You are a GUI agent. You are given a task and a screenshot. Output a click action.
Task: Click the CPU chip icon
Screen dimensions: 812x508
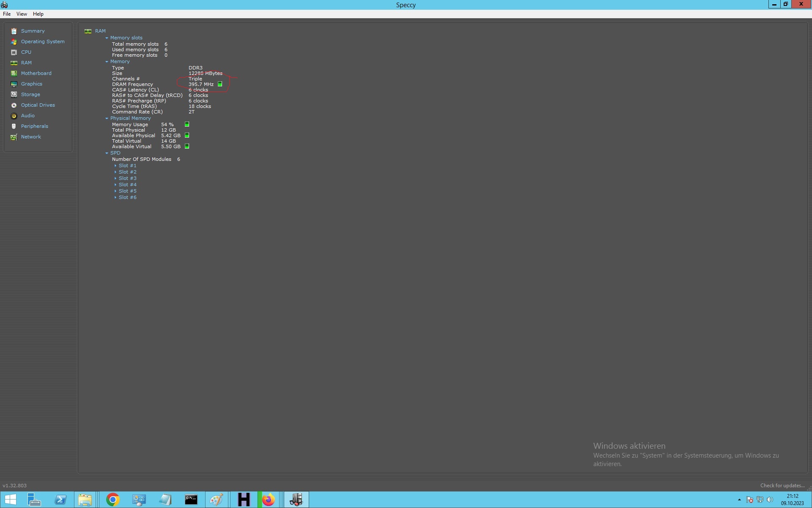tap(14, 52)
